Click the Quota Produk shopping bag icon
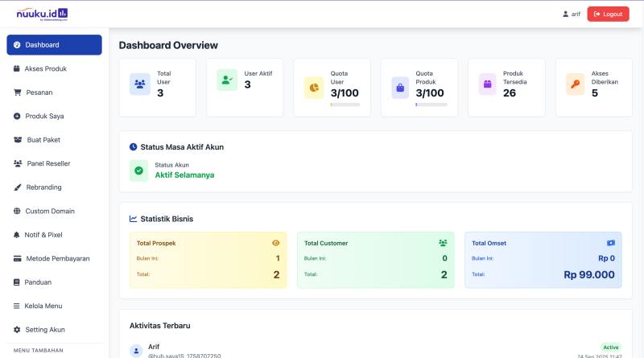 [x=401, y=87]
